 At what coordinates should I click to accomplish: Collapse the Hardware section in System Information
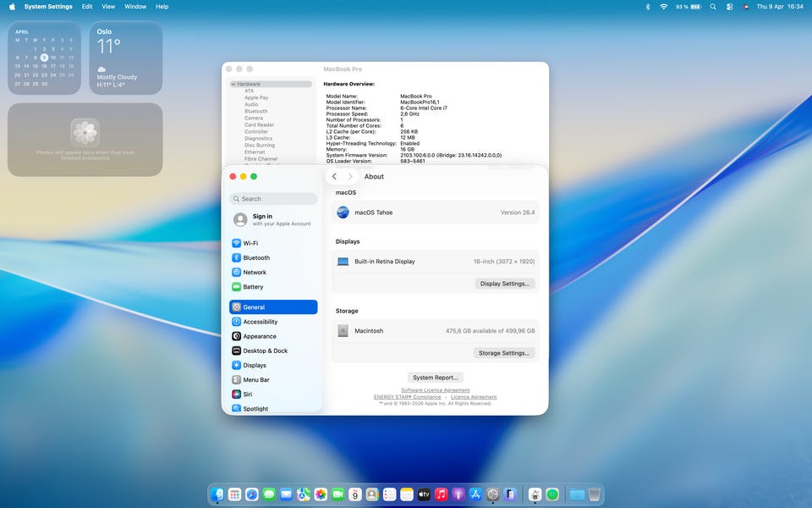[x=233, y=84]
